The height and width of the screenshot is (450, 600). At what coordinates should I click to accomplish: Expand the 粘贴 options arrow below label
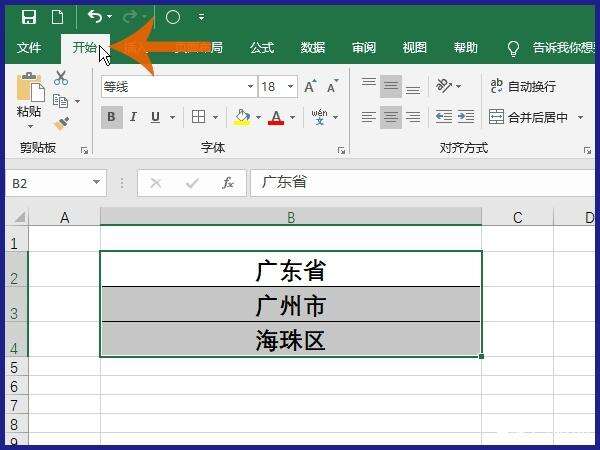30,126
